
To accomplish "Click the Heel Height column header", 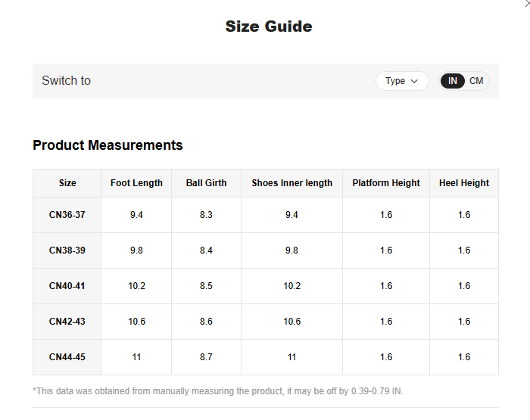I will click(463, 183).
